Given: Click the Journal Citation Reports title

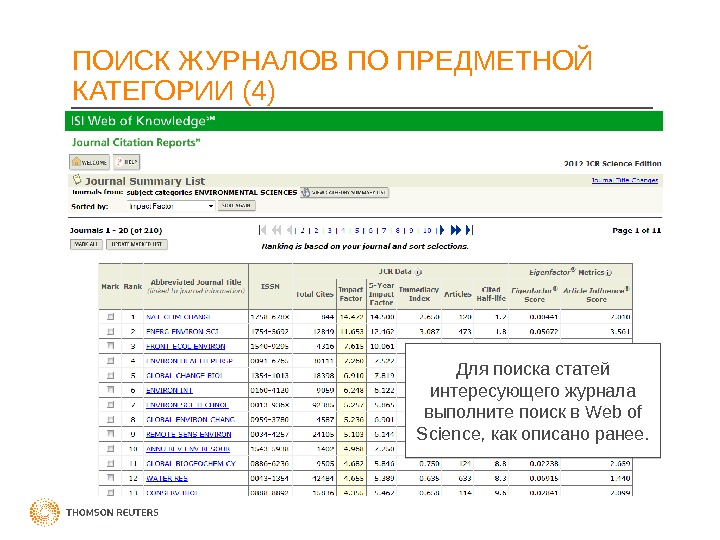Looking at the screenshot, I should tap(136, 142).
